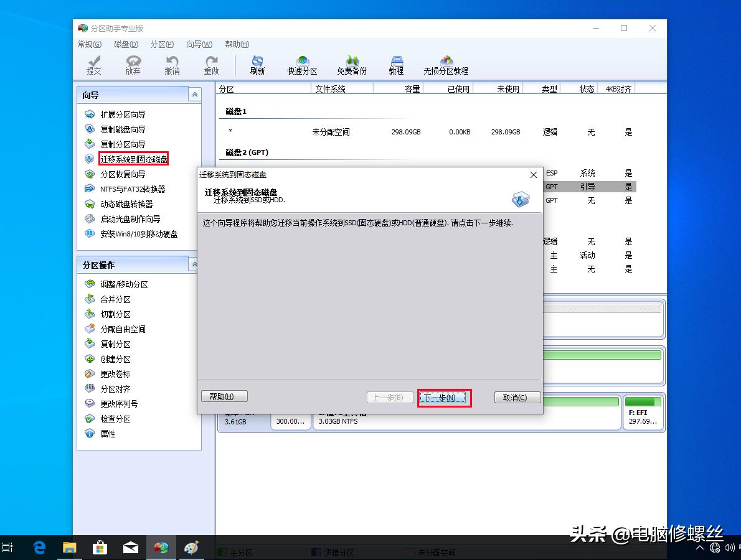Click the 刷新 (Refresh) icon
Image resolution: width=741 pixels, height=560 pixels.
(x=257, y=64)
